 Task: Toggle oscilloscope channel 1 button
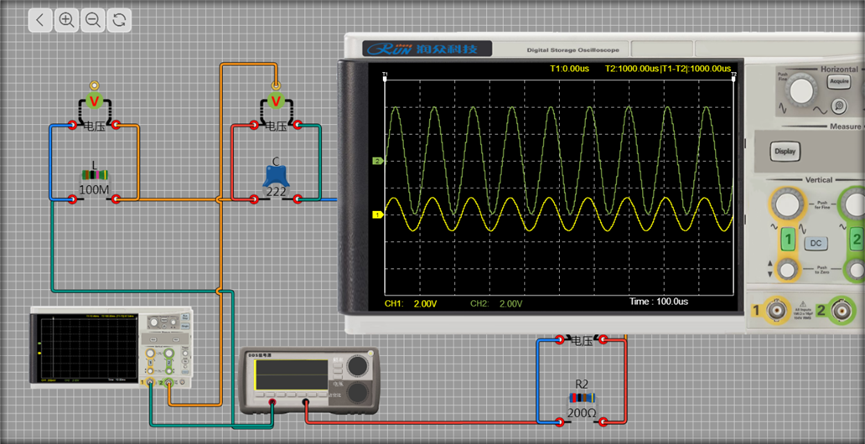tap(788, 241)
